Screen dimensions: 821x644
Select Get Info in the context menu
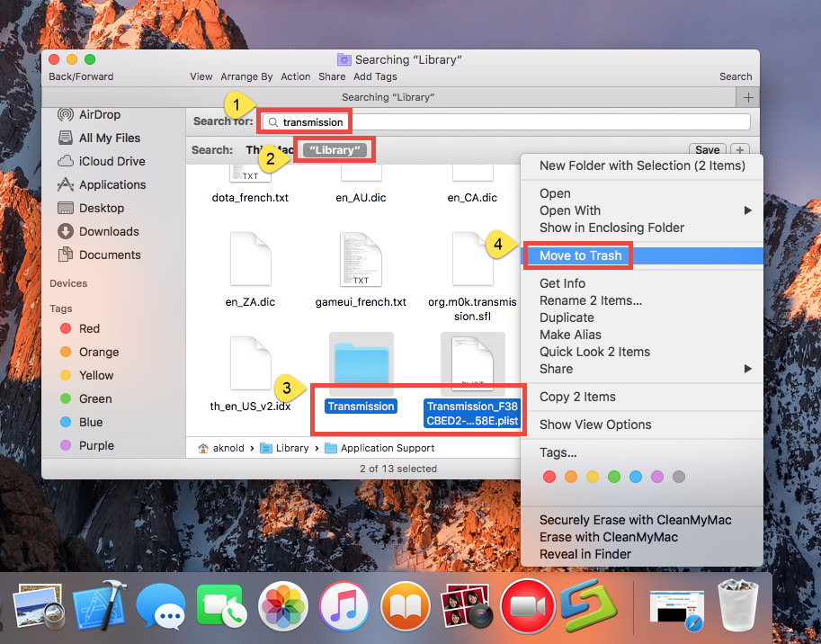coord(562,282)
